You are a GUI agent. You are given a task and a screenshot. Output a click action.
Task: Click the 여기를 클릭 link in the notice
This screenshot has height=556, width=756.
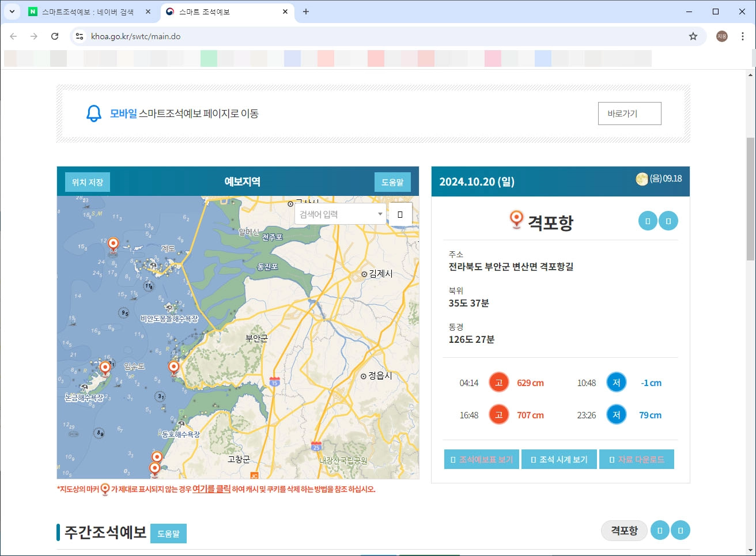click(x=211, y=490)
